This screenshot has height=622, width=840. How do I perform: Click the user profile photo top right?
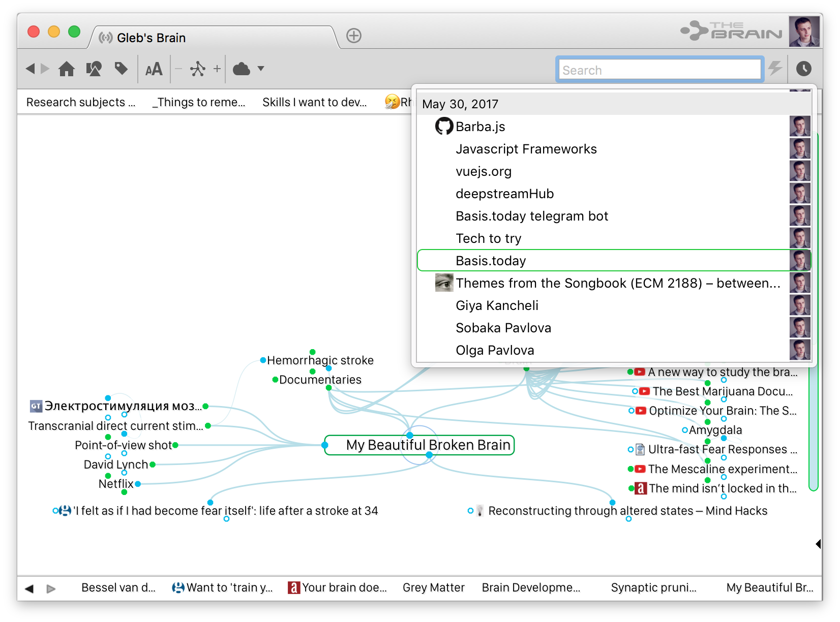pyautogui.click(x=803, y=32)
